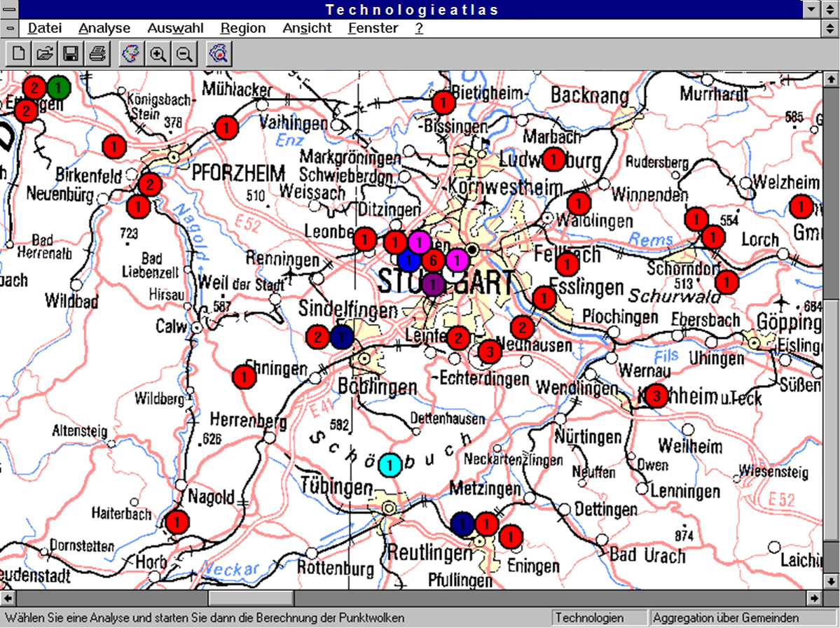840x628 pixels.
Task: Save using the floppy disk icon
Action: point(71,54)
